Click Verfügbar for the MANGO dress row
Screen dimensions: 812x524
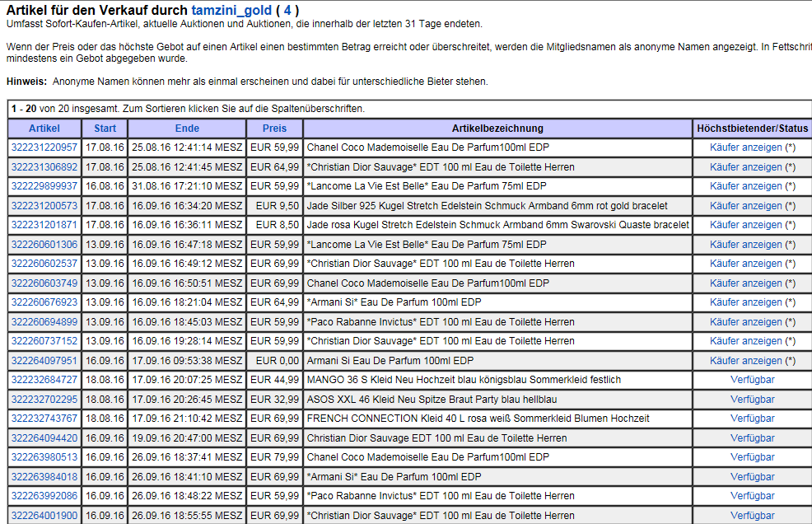(753, 380)
